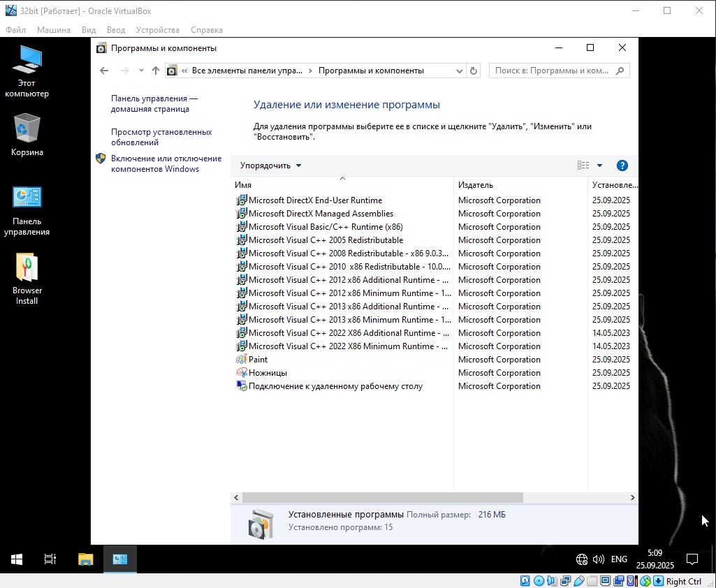The width and height of the screenshot is (716, 588).
Task: Open the Устройства menu in VirtualBox
Action: click(x=157, y=30)
